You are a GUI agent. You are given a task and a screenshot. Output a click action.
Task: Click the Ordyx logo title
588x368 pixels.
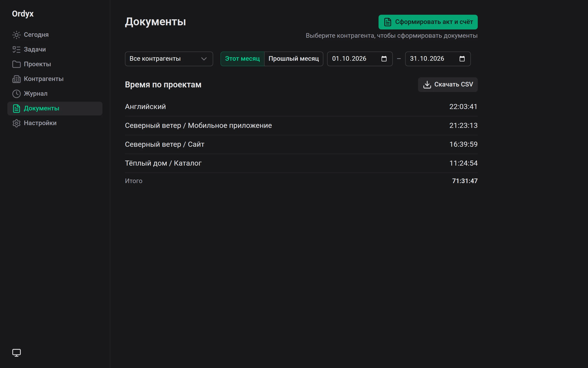[23, 14]
